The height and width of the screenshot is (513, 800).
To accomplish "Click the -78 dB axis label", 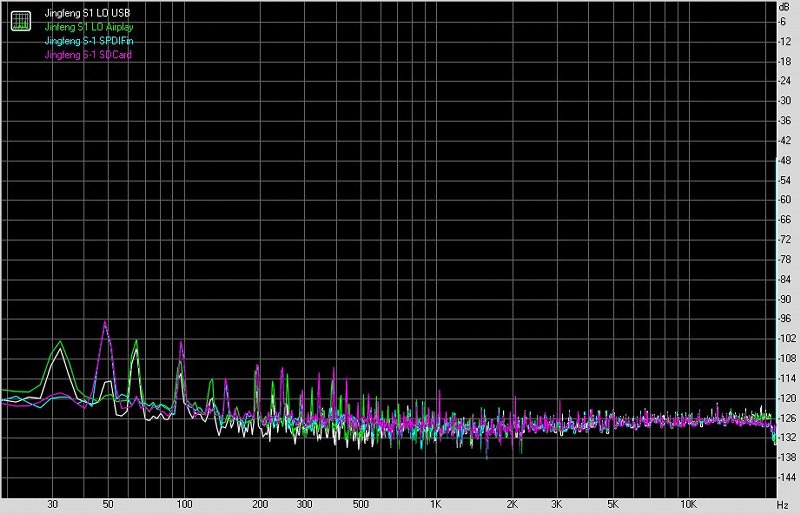I will point(784,259).
